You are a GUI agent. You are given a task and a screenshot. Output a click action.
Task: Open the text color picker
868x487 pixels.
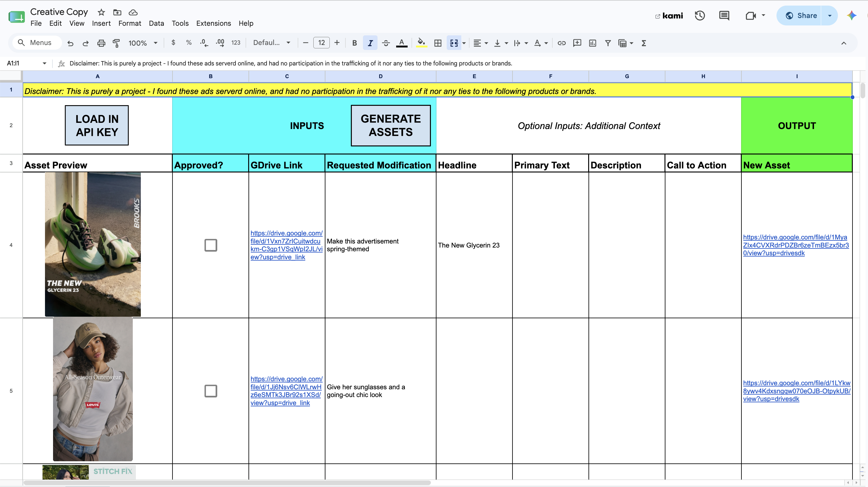pyautogui.click(x=401, y=43)
